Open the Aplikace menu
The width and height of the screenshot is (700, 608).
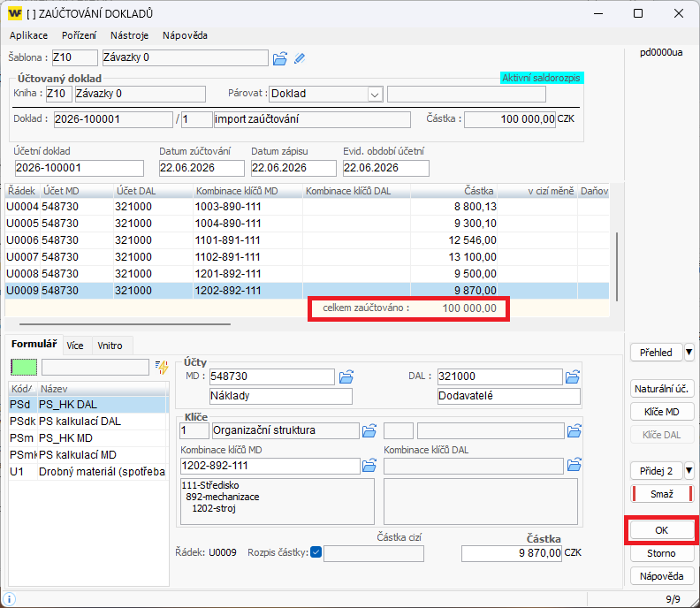pos(28,35)
